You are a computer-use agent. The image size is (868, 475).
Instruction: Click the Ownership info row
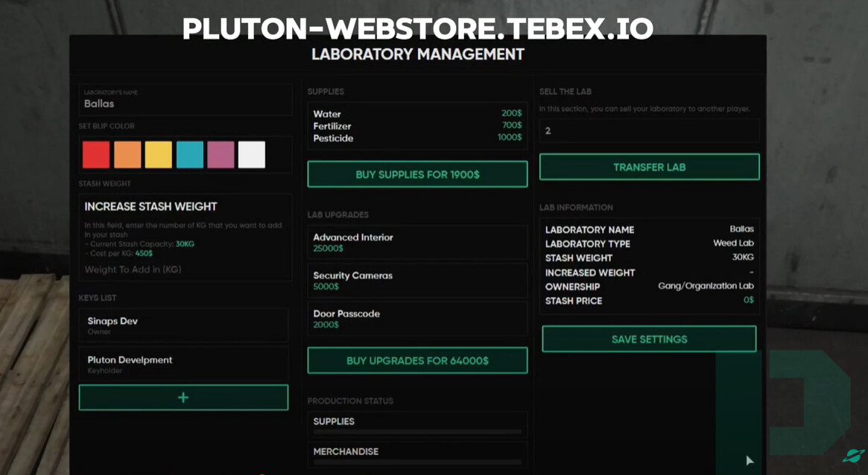coord(650,287)
